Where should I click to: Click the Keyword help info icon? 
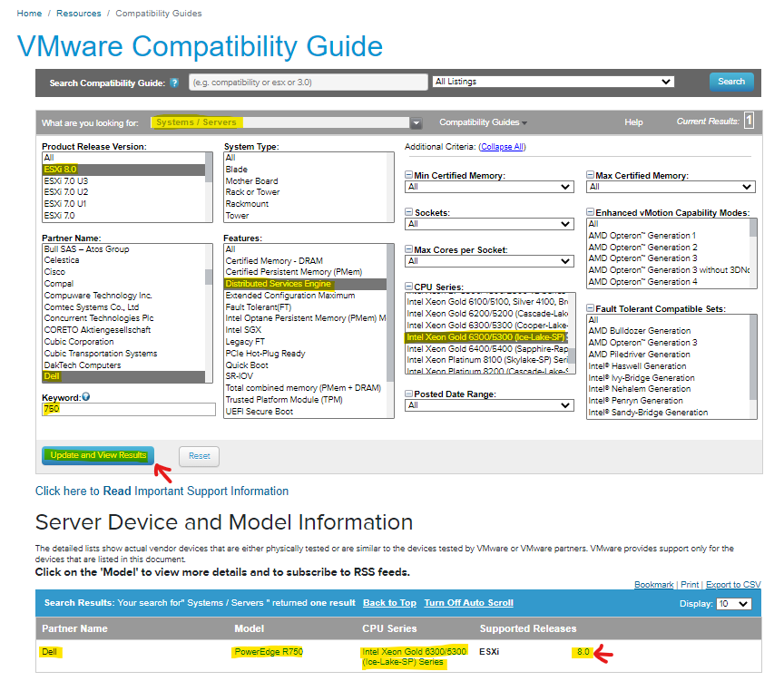(86, 396)
